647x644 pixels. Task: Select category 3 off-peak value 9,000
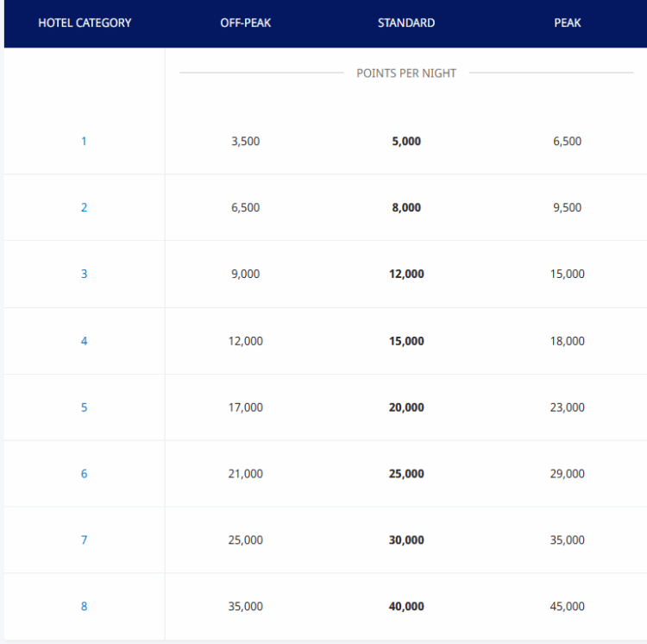click(246, 274)
